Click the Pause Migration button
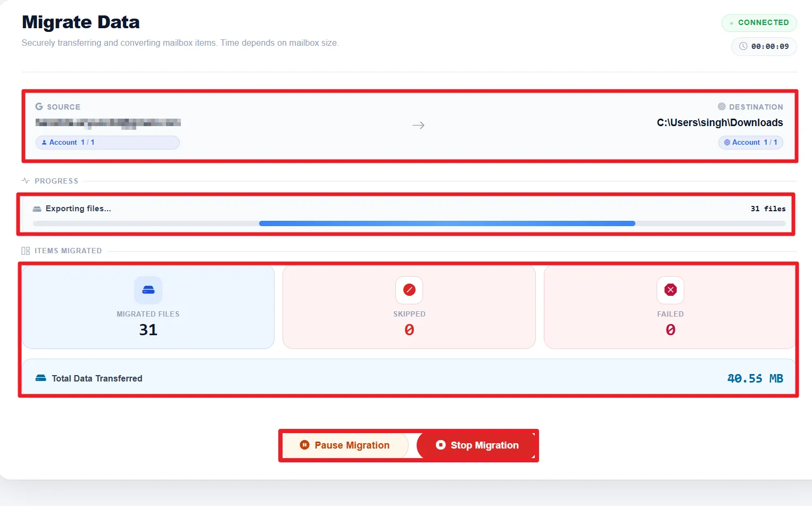The width and height of the screenshot is (812, 506). 345,445
